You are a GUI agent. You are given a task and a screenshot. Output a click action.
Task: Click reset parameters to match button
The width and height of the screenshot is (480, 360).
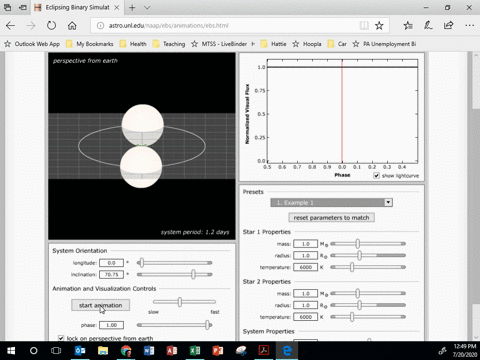[331, 217]
